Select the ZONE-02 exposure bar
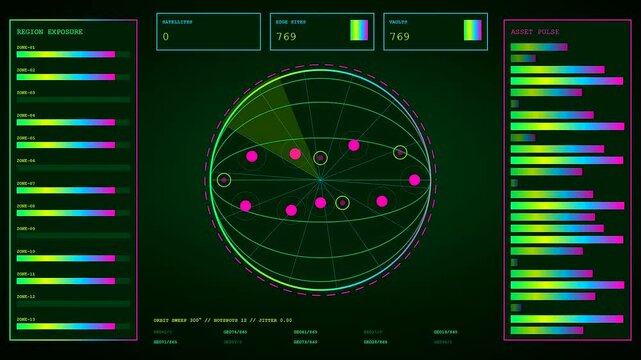641x360 pixels. point(73,77)
